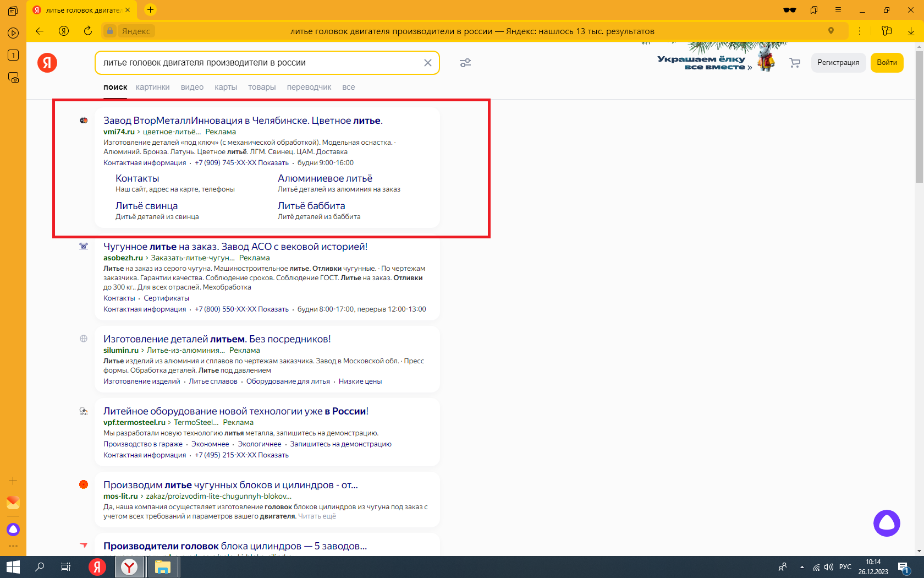The width and height of the screenshot is (924, 578).
Task: Switch to the видео tab
Action: click(x=192, y=87)
